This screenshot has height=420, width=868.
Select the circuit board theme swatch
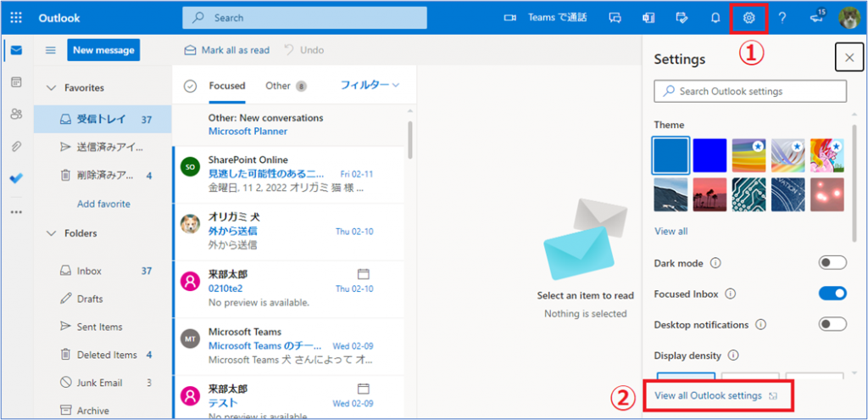click(749, 194)
